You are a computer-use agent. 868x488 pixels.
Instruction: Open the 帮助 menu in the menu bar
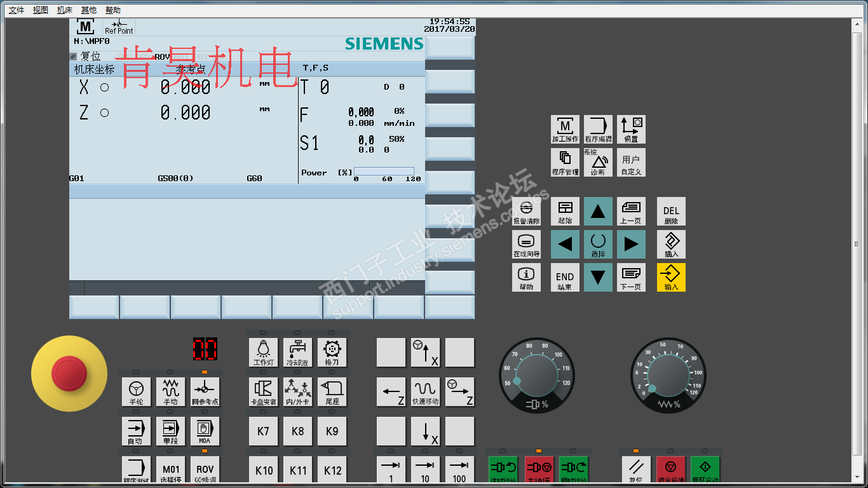click(113, 10)
